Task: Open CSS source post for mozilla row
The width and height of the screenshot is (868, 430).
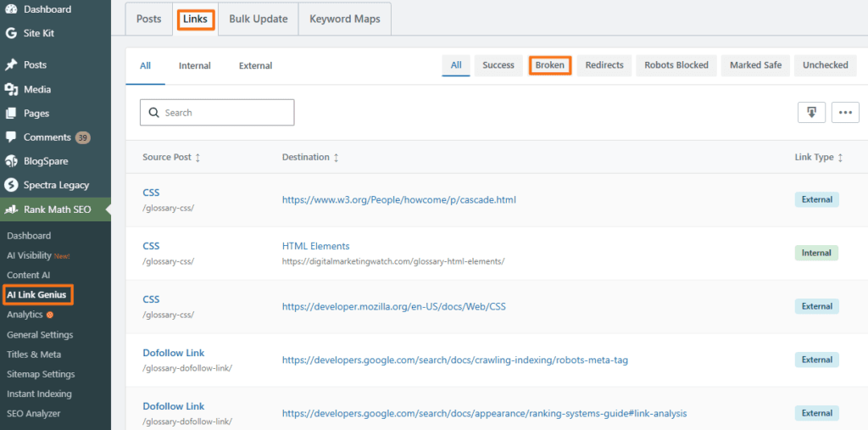Action: (x=151, y=299)
